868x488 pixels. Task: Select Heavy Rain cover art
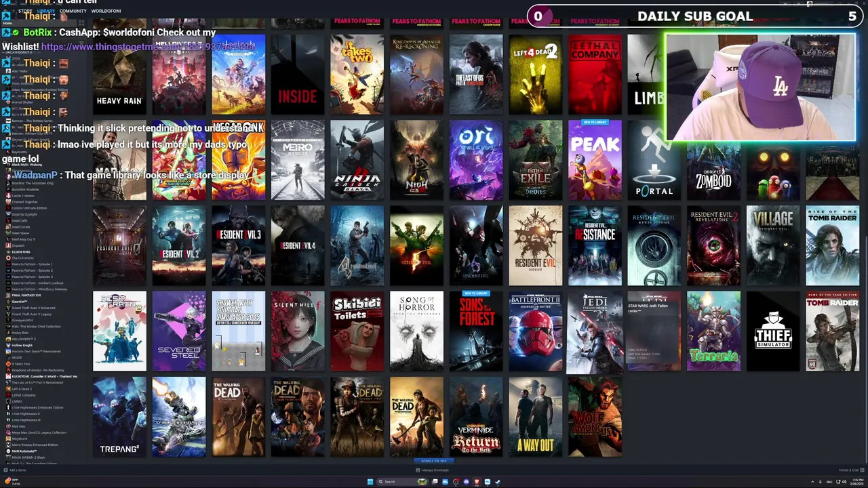pos(119,74)
